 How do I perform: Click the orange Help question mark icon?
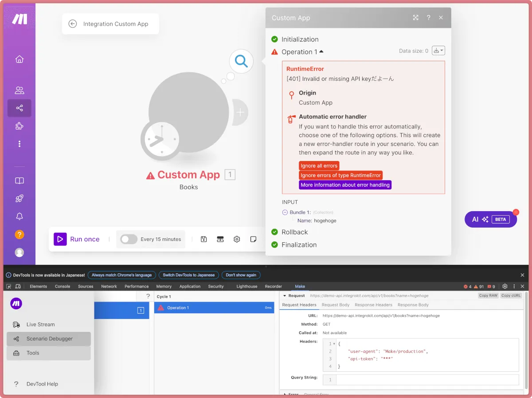[20, 234]
